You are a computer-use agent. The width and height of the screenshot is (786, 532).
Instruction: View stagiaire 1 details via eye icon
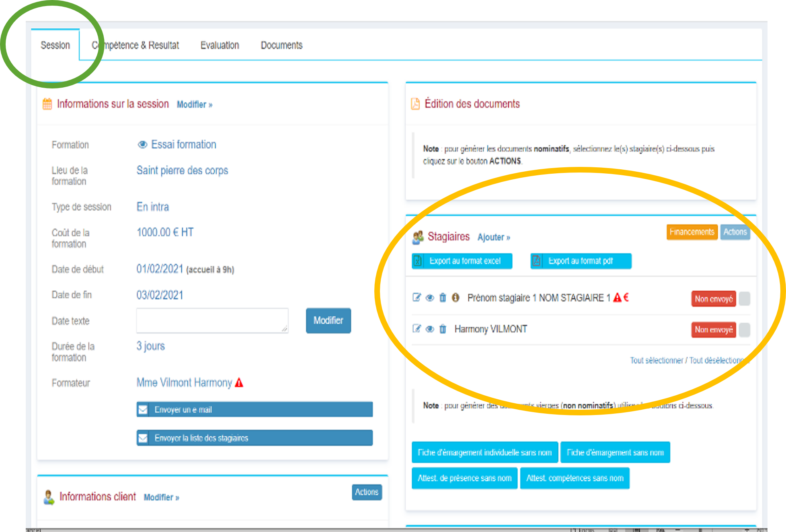429,298
